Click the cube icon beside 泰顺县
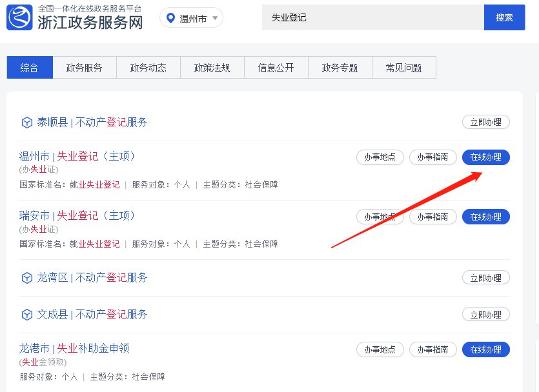Viewport: 539px width, 392px height. click(27, 122)
